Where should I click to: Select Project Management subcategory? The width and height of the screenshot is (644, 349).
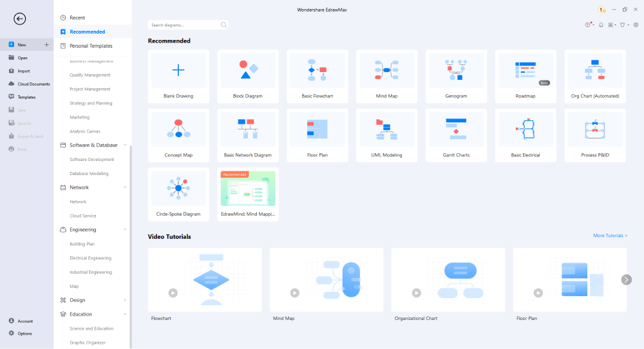tap(90, 89)
